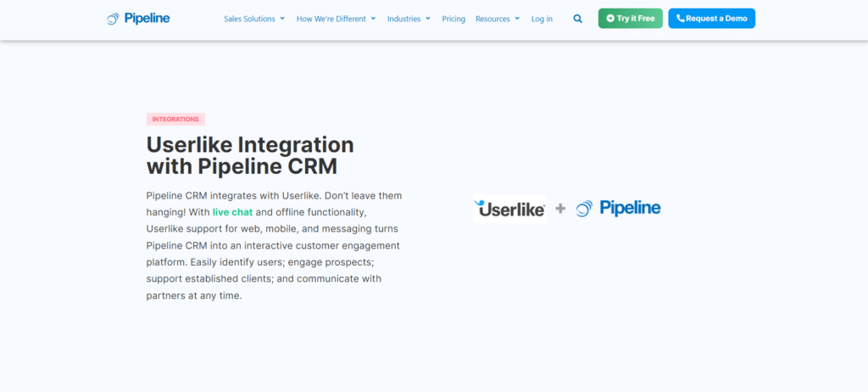Select Log in from the navigation
Image resolution: width=868 pixels, height=392 pixels.
542,19
